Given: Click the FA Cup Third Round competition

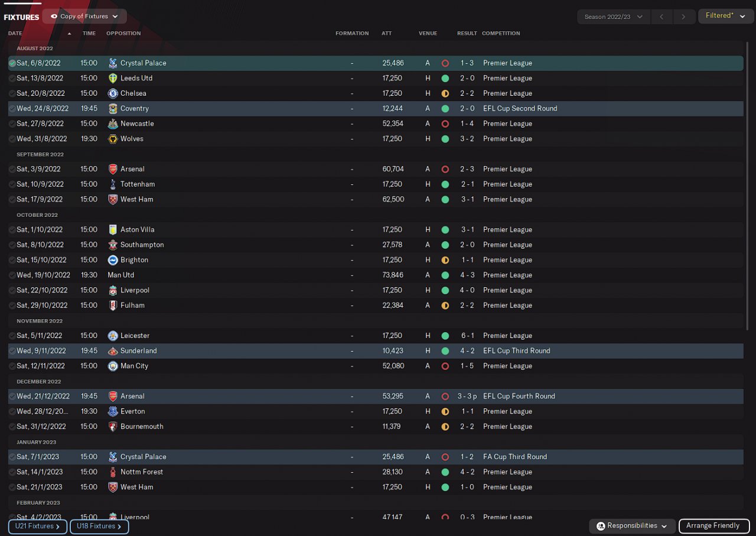Looking at the screenshot, I should 515,457.
